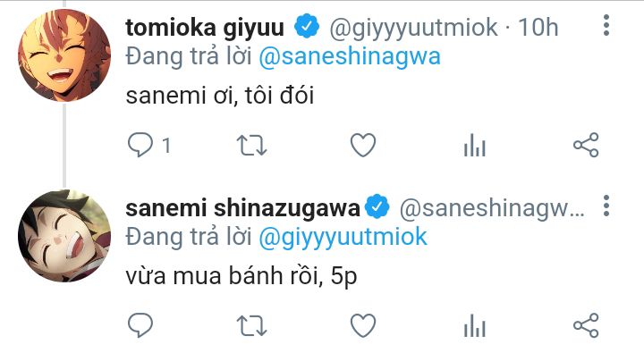Share tomioka giyuu's tweet
644x353 pixels.
click(x=586, y=145)
